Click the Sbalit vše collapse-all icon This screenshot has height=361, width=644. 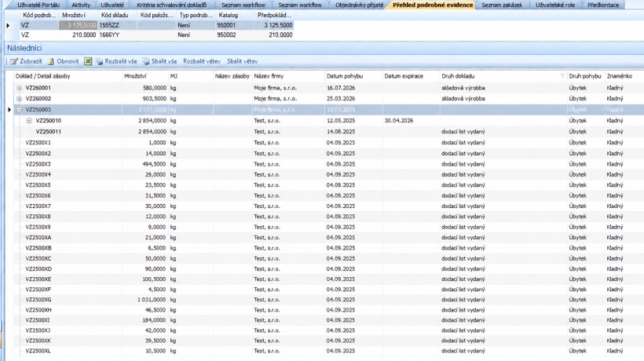[146, 61]
